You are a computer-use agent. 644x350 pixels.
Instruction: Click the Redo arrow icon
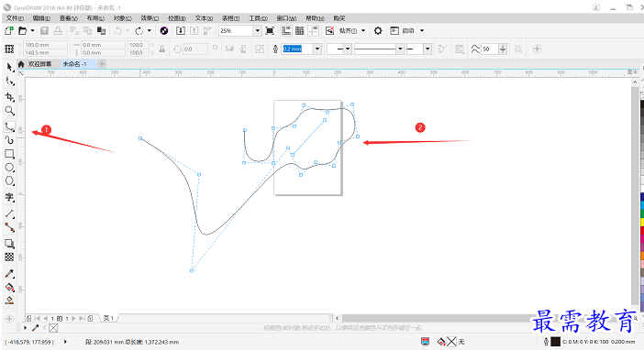[x=139, y=31]
